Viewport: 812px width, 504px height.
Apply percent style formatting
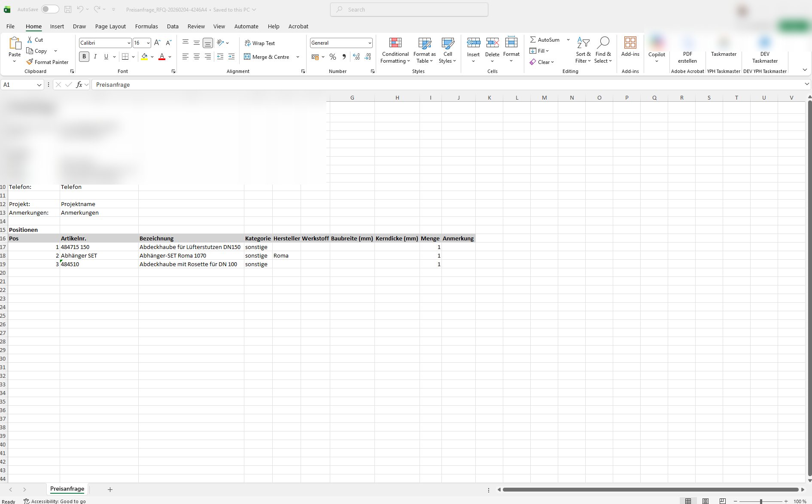[x=332, y=57]
